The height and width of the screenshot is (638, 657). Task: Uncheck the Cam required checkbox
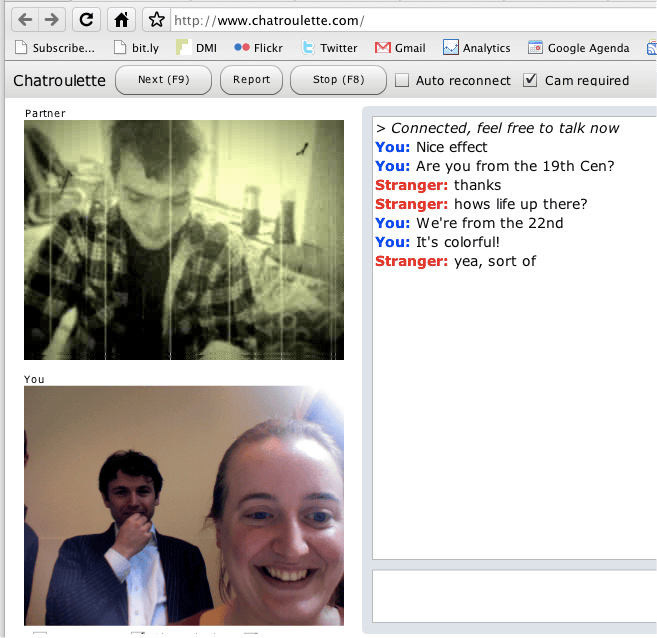coord(530,80)
